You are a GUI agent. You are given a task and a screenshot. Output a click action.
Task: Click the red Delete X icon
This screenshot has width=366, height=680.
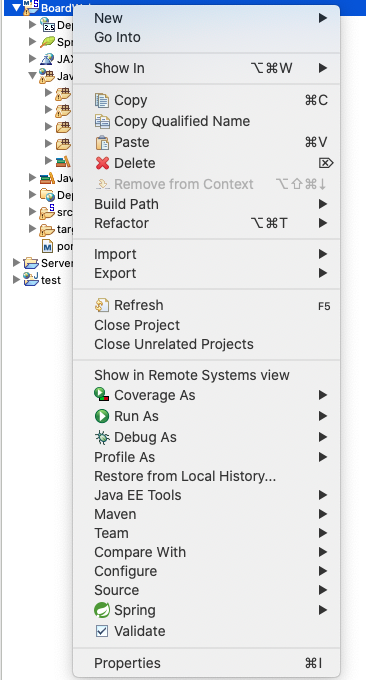[x=102, y=163]
